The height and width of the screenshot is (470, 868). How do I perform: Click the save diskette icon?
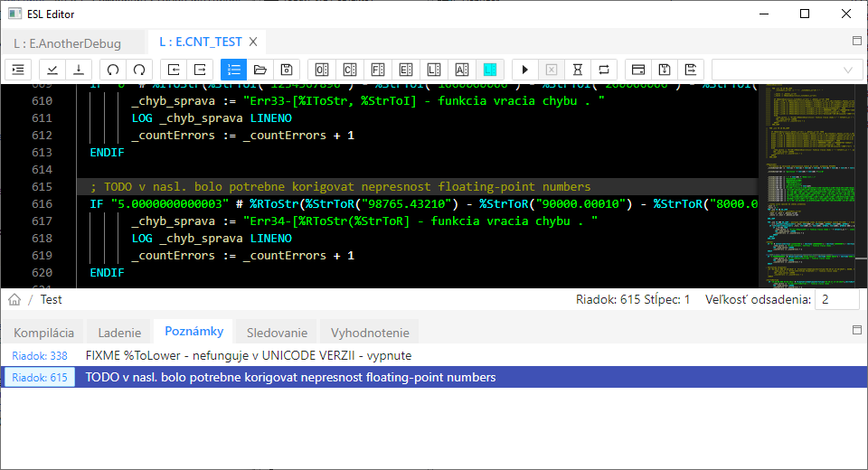(x=287, y=70)
